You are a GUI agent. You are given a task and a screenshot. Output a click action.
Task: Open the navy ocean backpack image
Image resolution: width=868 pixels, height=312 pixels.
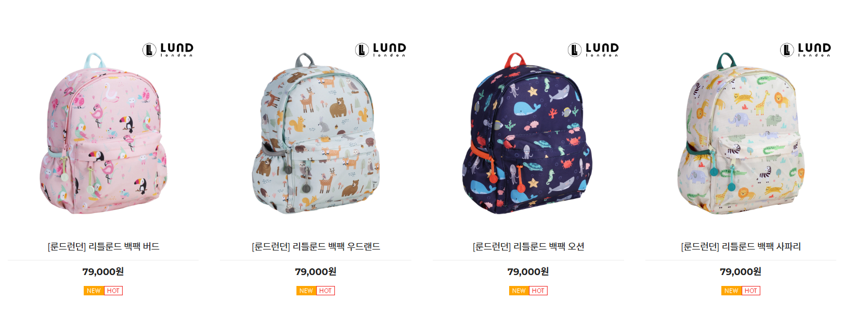coord(527,133)
